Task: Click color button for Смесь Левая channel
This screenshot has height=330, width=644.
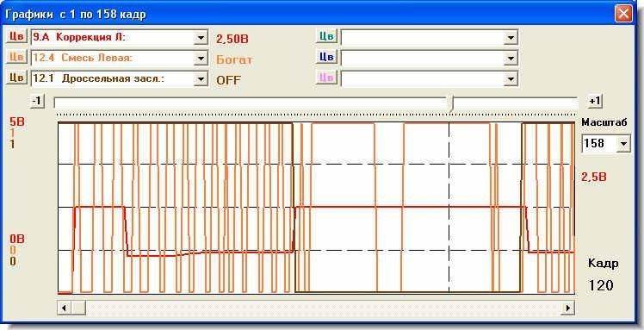Action: pos(16,57)
